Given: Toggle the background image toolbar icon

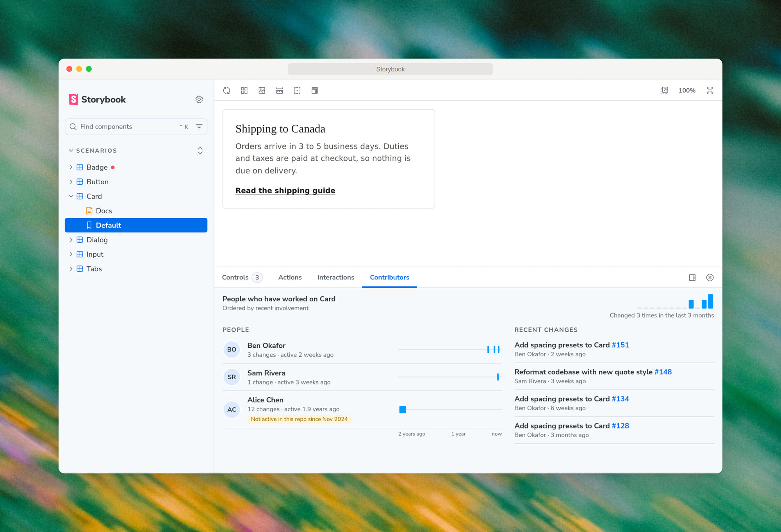Looking at the screenshot, I should click(x=262, y=91).
